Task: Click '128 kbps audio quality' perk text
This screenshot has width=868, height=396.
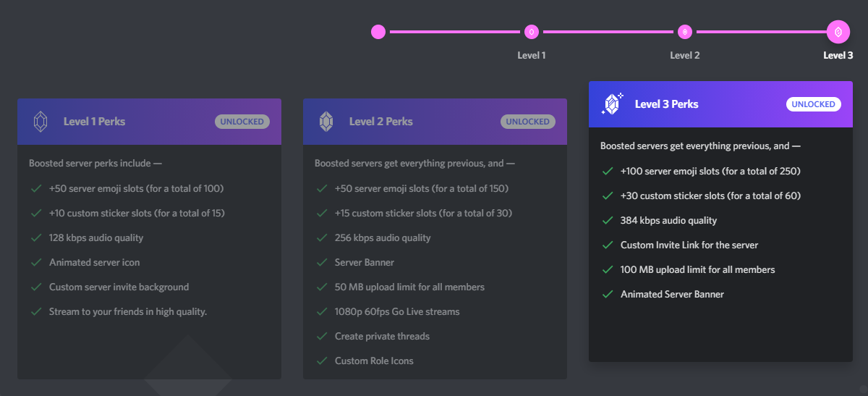Action: tap(96, 237)
